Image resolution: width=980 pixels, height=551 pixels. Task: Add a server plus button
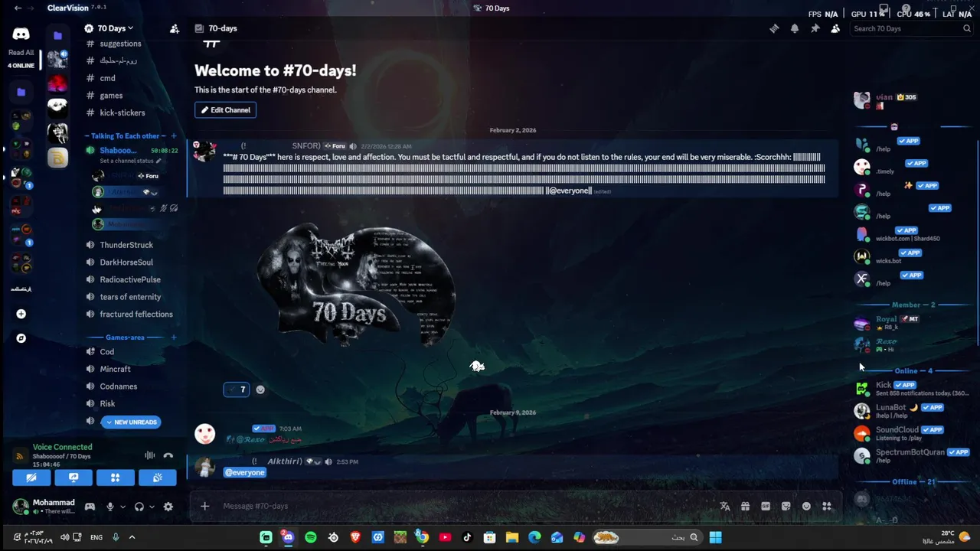[21, 314]
